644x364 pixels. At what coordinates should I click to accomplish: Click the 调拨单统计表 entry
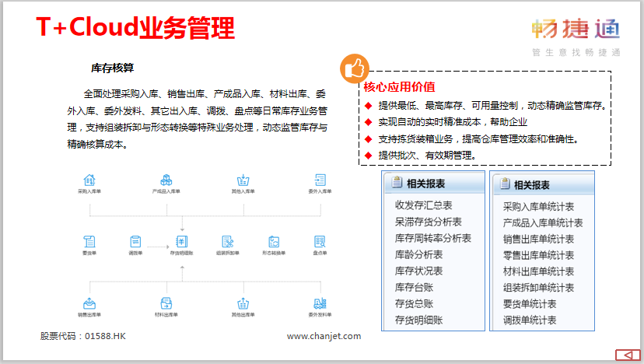(530, 320)
